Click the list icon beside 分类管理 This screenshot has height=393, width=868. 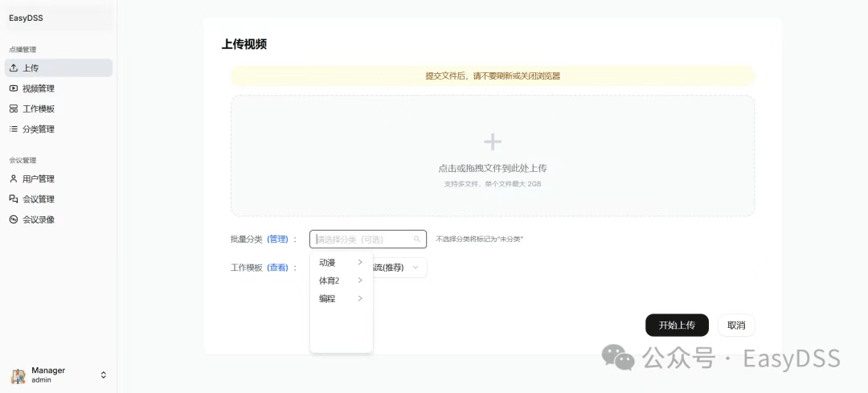click(14, 129)
